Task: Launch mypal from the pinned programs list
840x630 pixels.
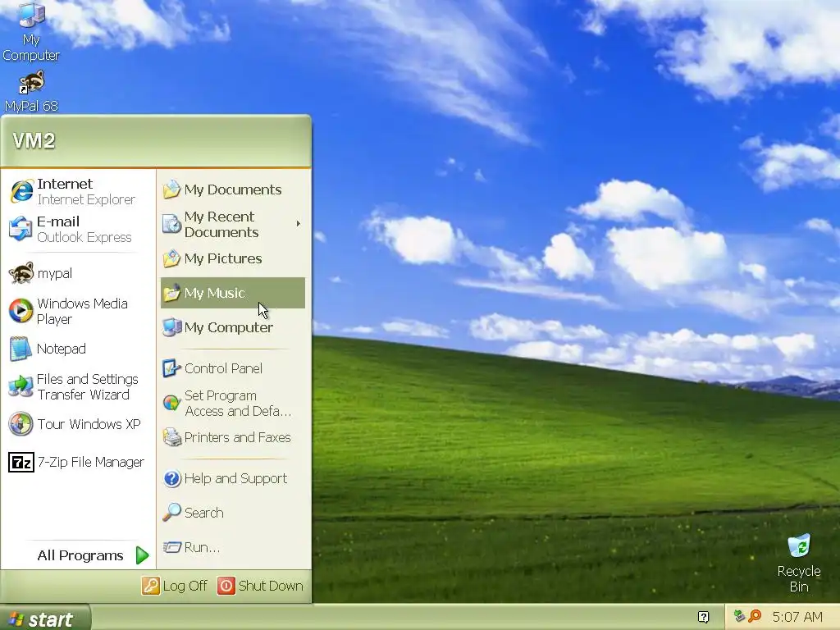Action: (x=78, y=273)
